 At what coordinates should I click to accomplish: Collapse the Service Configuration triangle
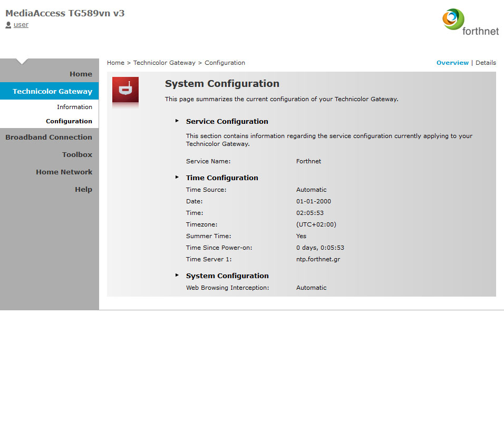[x=177, y=121]
